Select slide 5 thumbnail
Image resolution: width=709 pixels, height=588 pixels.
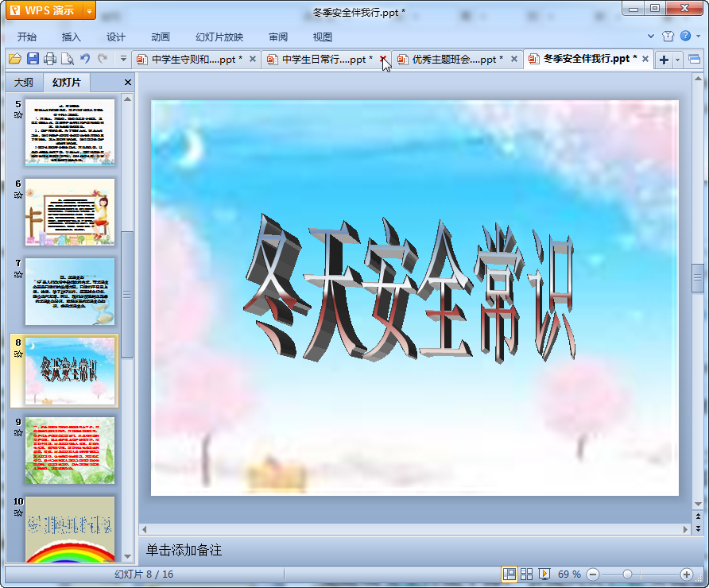(x=70, y=133)
